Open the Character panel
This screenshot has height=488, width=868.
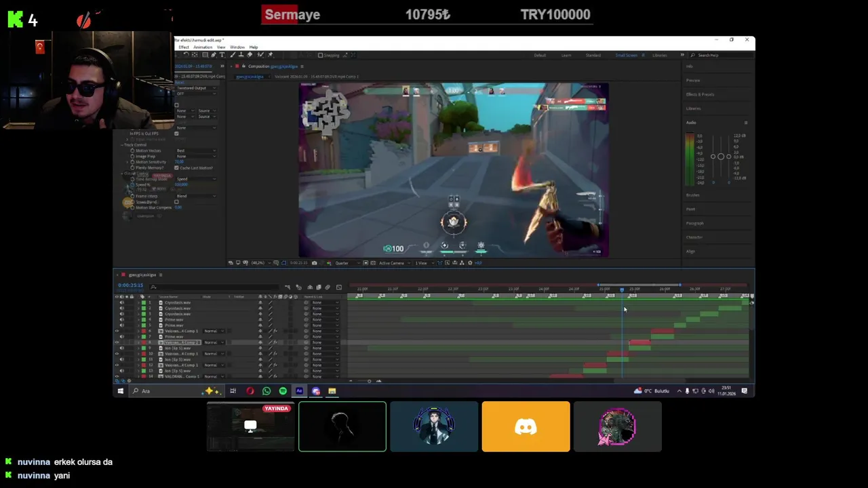click(x=694, y=237)
